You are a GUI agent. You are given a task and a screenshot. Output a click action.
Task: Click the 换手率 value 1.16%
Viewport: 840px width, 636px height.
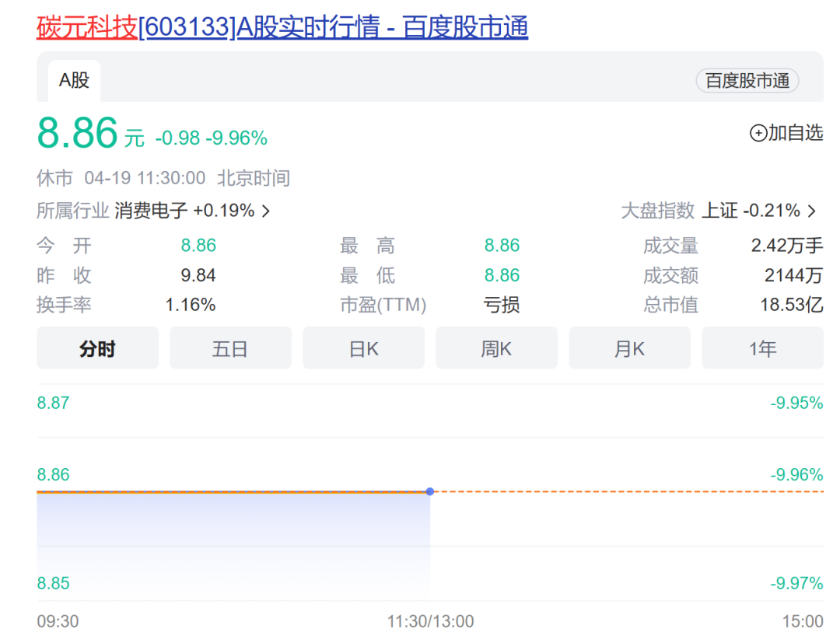point(191,305)
